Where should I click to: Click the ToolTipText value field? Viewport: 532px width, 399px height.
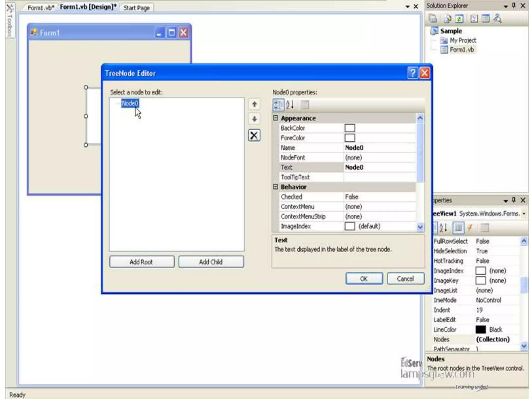pyautogui.click(x=380, y=177)
